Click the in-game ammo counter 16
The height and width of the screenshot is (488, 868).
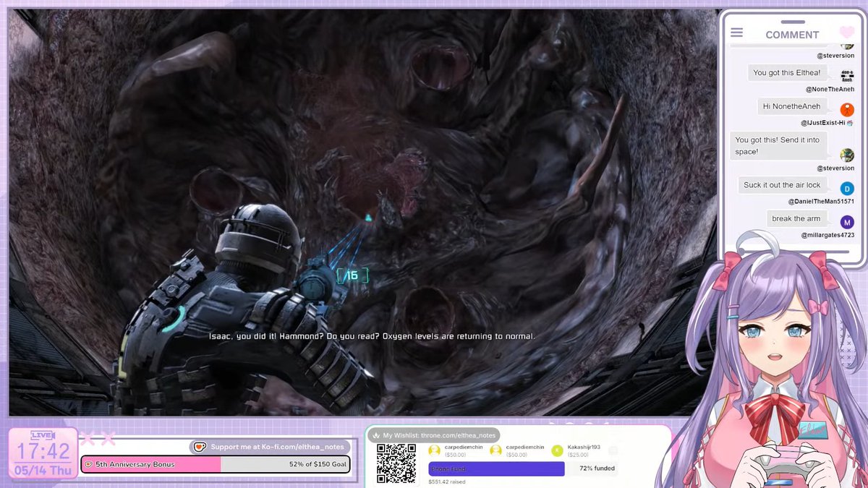[352, 275]
